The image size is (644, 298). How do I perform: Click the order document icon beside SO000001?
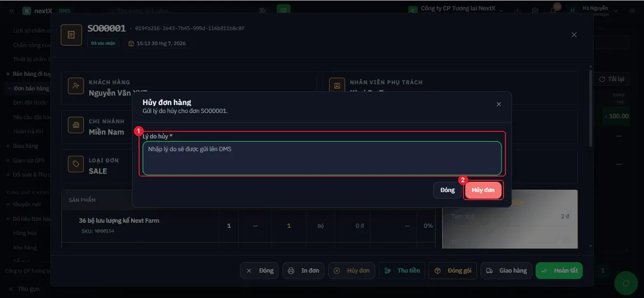click(71, 35)
